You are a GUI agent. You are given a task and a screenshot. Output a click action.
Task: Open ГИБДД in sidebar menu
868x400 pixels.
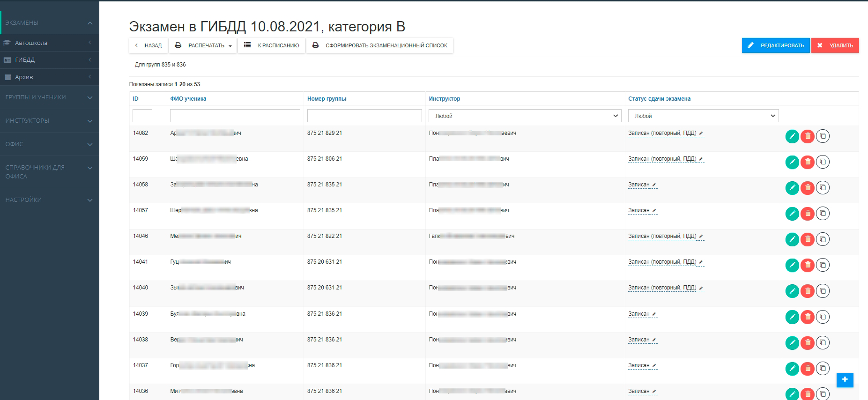[49, 60]
